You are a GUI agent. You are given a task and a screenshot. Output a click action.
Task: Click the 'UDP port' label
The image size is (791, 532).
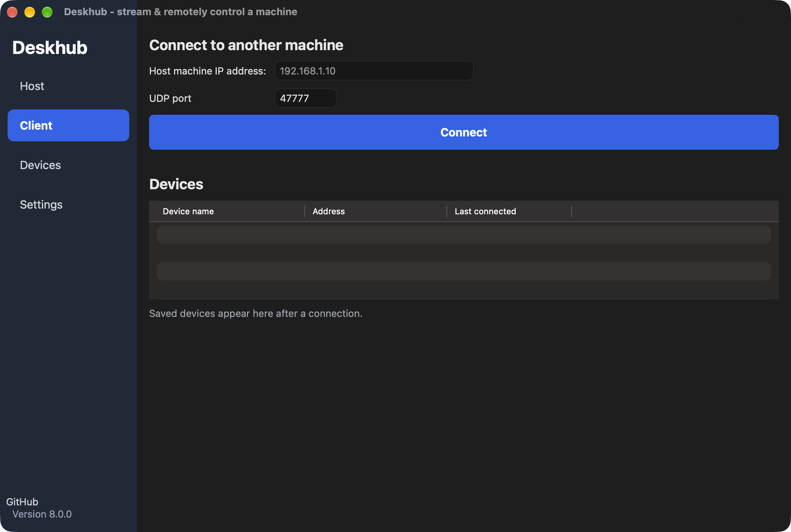tap(170, 98)
